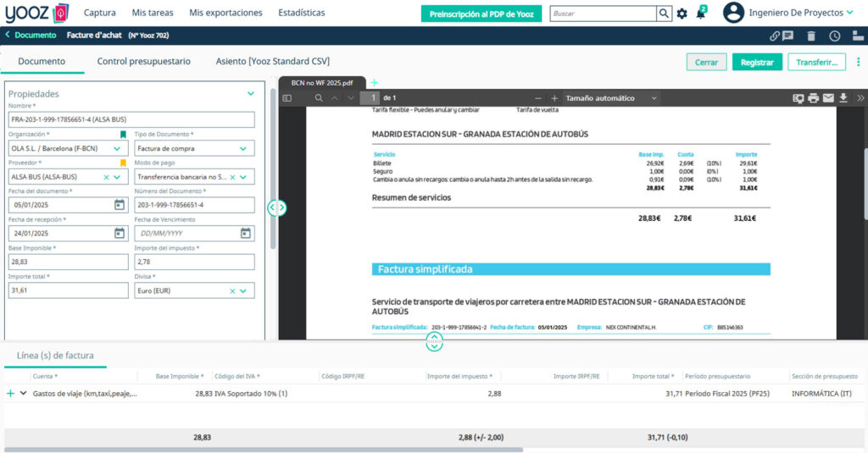Click Preinscripción al PDP de Yooz
The width and height of the screenshot is (868, 453).
coord(481,14)
